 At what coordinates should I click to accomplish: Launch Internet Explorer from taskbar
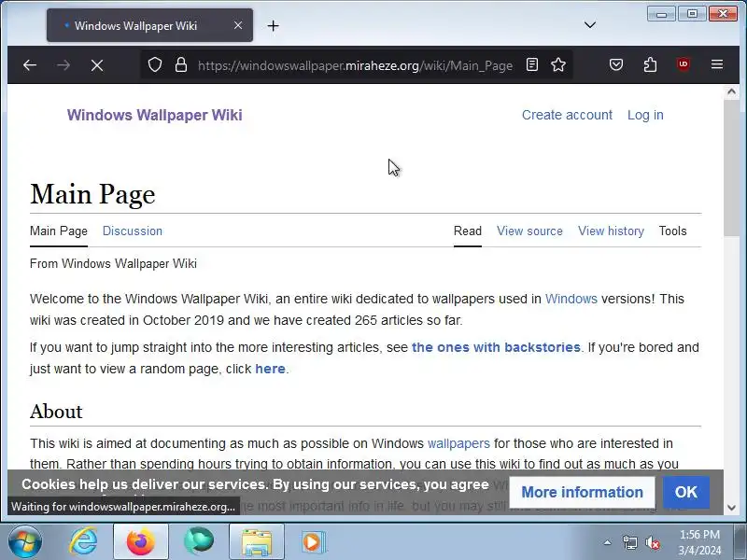(x=84, y=542)
